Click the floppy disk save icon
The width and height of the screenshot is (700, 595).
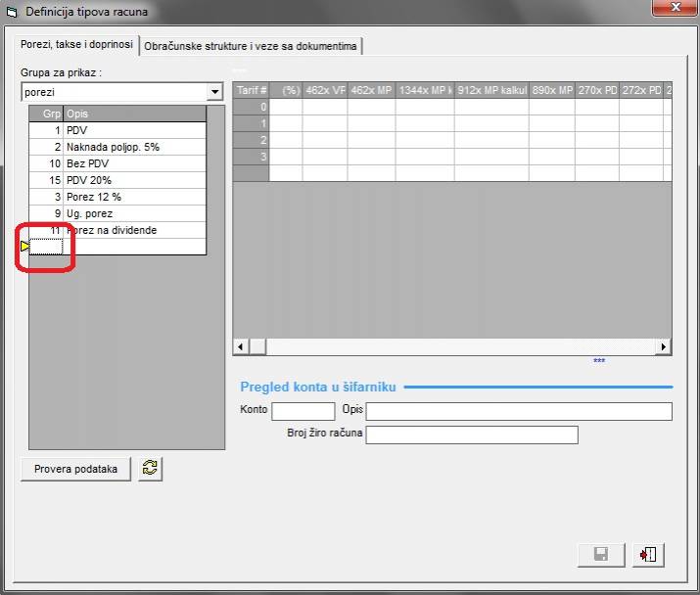pyautogui.click(x=601, y=555)
